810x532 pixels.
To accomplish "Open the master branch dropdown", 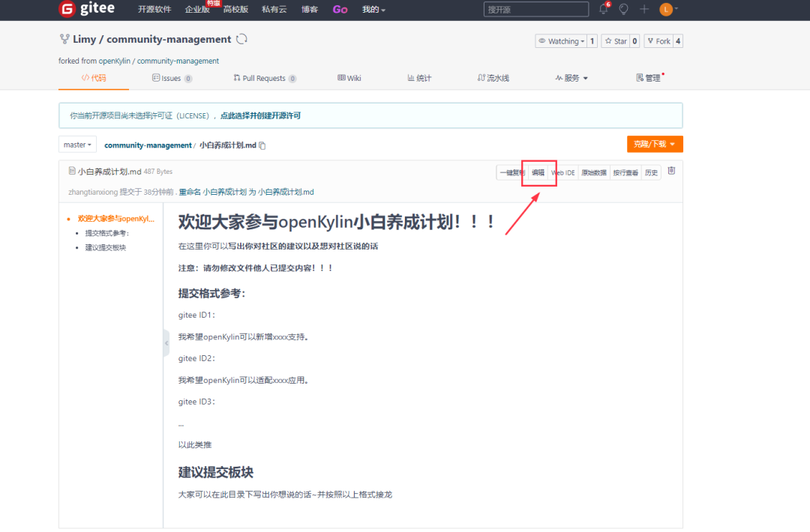I will point(77,145).
